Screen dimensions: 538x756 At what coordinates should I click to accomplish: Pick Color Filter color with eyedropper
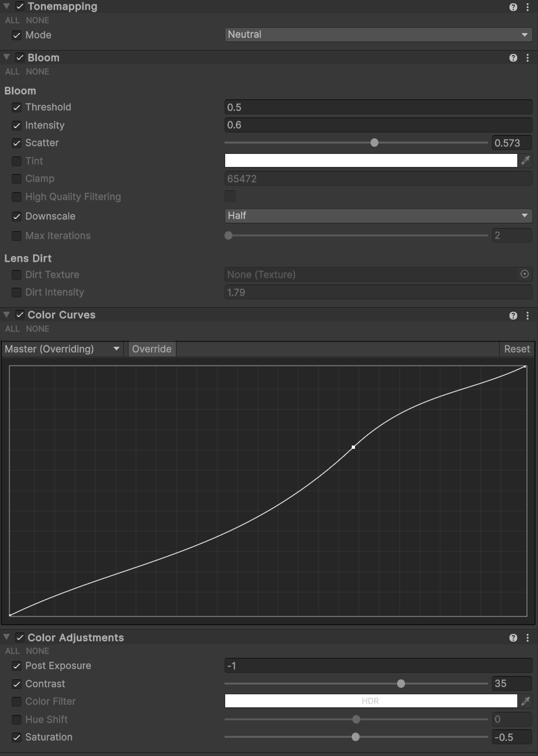(x=526, y=701)
